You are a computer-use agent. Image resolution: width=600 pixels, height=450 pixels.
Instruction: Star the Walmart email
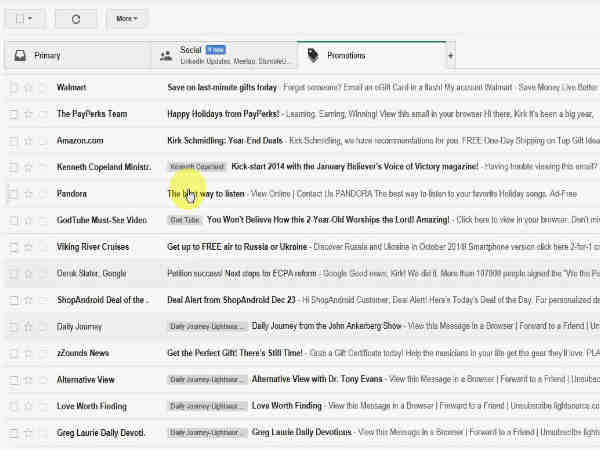click(x=28, y=87)
